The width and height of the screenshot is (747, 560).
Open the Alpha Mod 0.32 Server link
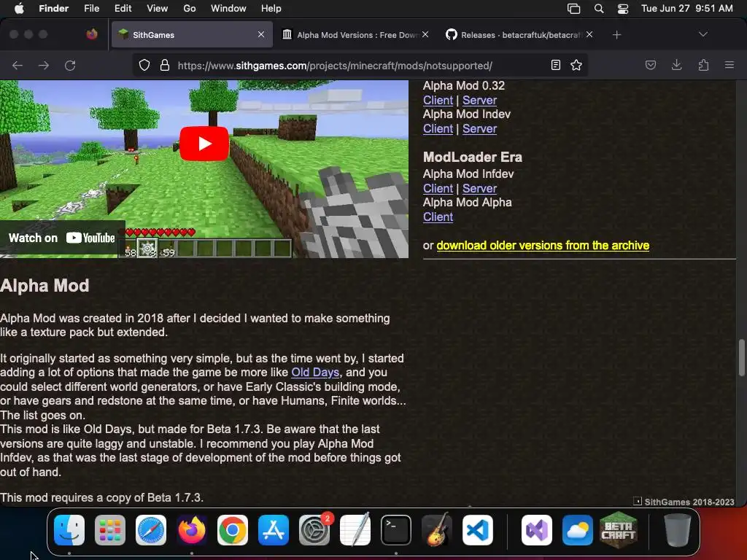(479, 101)
